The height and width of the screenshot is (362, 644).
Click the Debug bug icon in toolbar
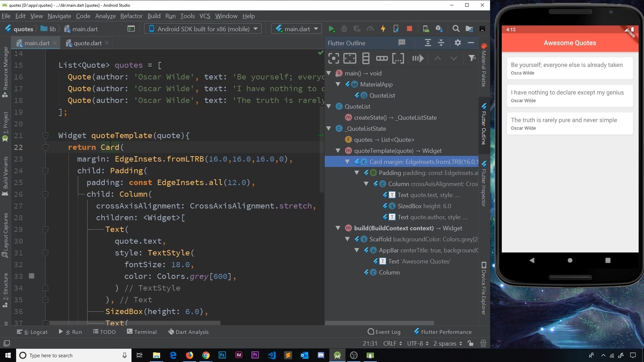click(x=344, y=29)
